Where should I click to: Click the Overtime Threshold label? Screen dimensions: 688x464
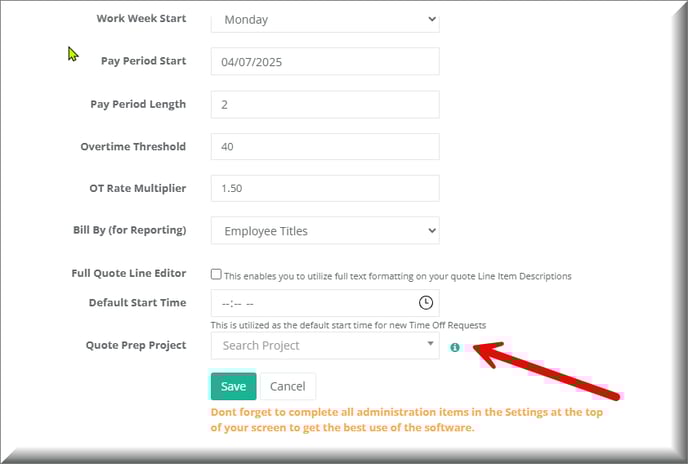[133, 146]
